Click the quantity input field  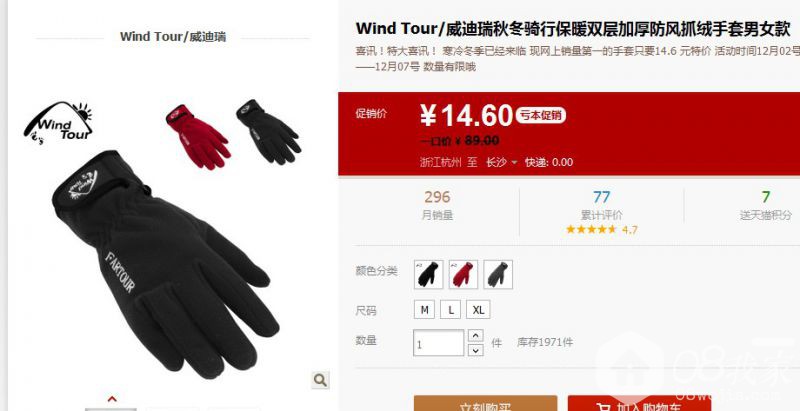coord(439,343)
